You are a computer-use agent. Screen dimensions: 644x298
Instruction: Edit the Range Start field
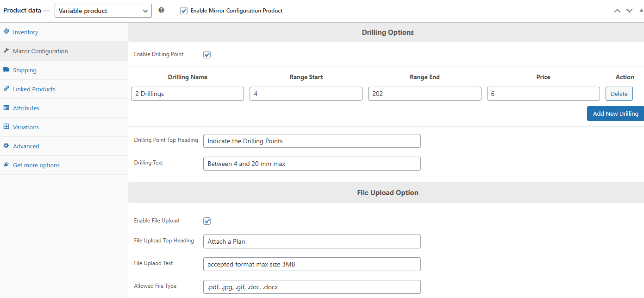point(306,94)
